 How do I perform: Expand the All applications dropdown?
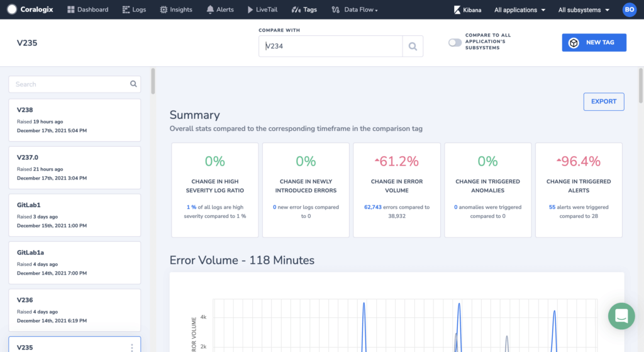coord(519,10)
